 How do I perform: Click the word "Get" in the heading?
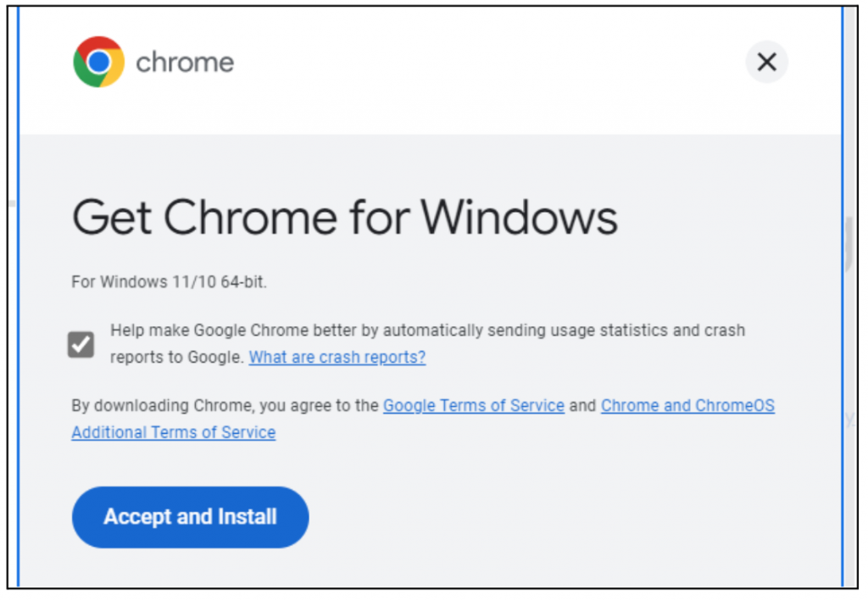[x=111, y=217]
